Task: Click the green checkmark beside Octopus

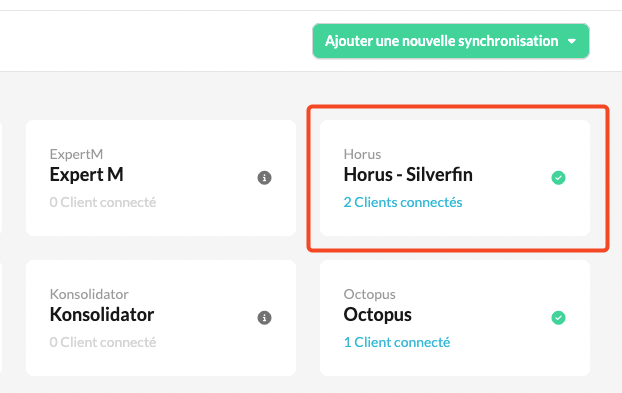Action: tap(558, 318)
